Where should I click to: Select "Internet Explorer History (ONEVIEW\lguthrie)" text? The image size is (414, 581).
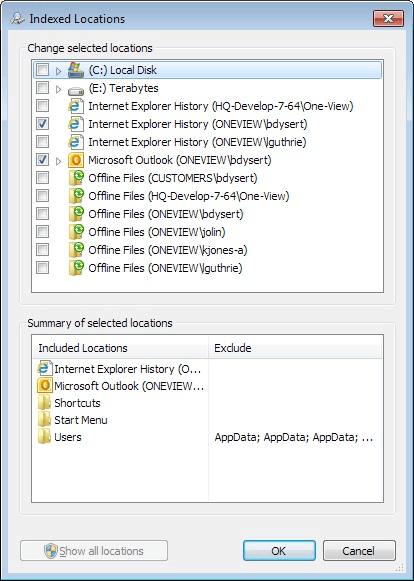[197, 142]
